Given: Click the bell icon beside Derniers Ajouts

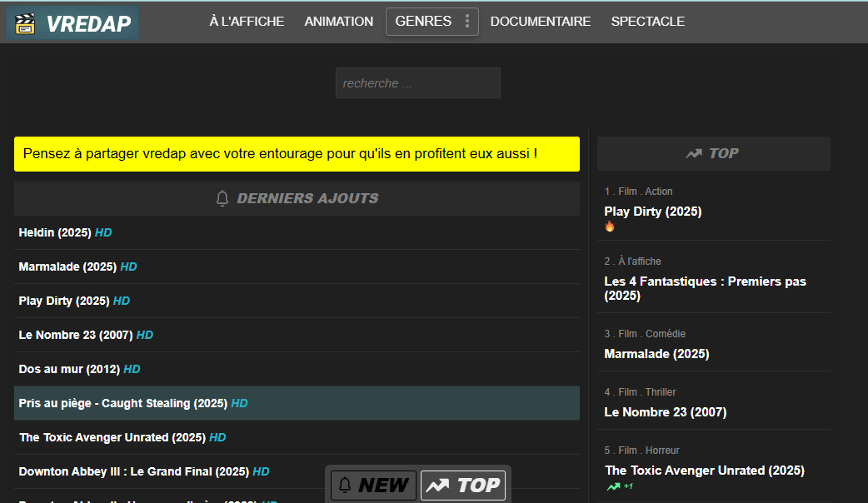Looking at the screenshot, I should tap(222, 198).
